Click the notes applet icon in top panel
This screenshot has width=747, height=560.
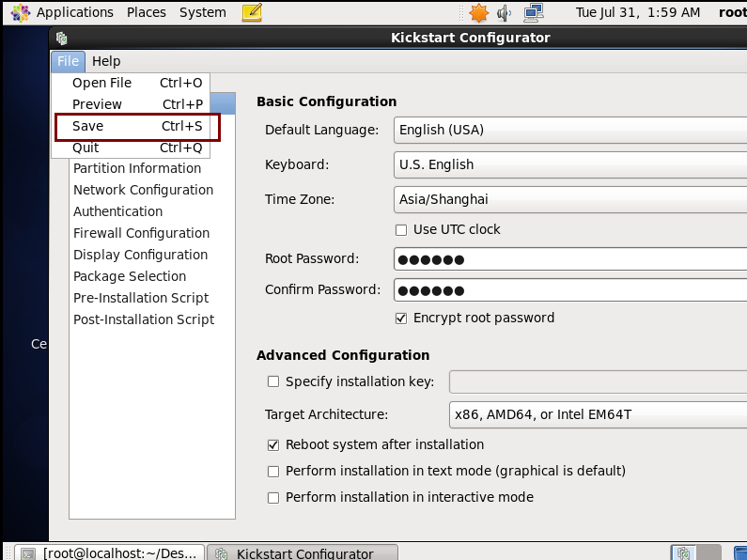[x=252, y=12]
